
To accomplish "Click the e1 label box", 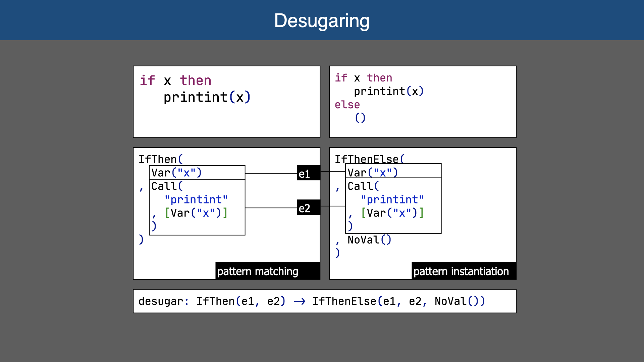I will click(308, 173).
